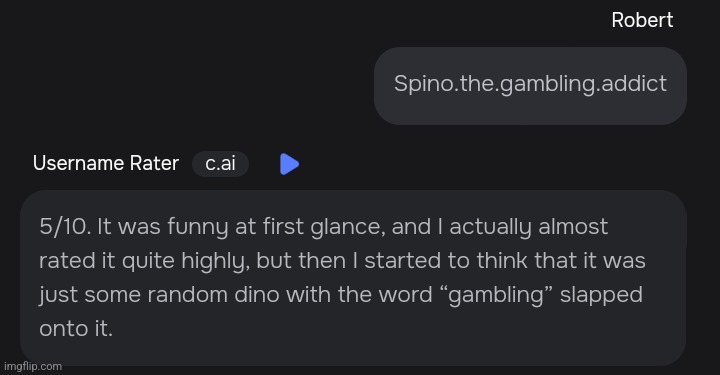Click the Spino.the.gambling.addict message bubble

coord(530,86)
